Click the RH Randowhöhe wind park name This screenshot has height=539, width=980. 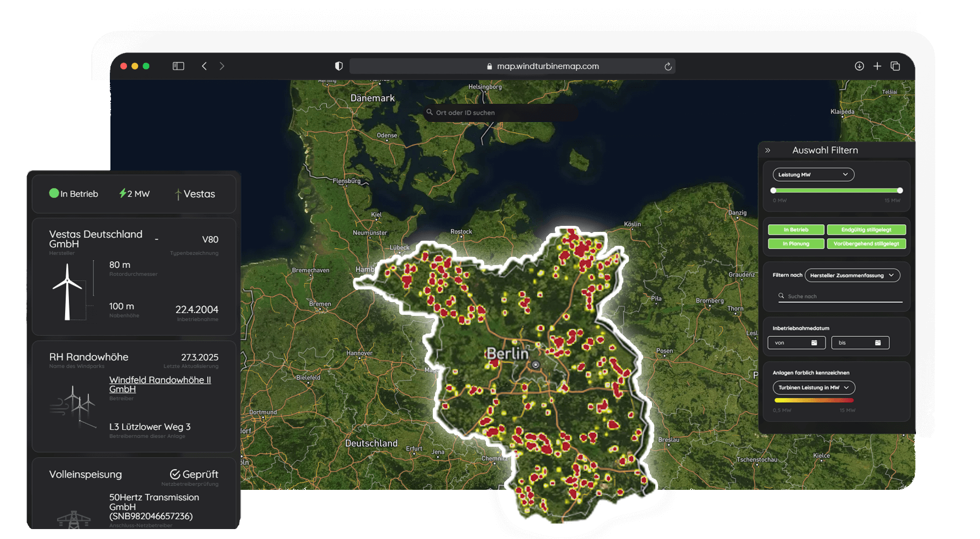coord(89,357)
